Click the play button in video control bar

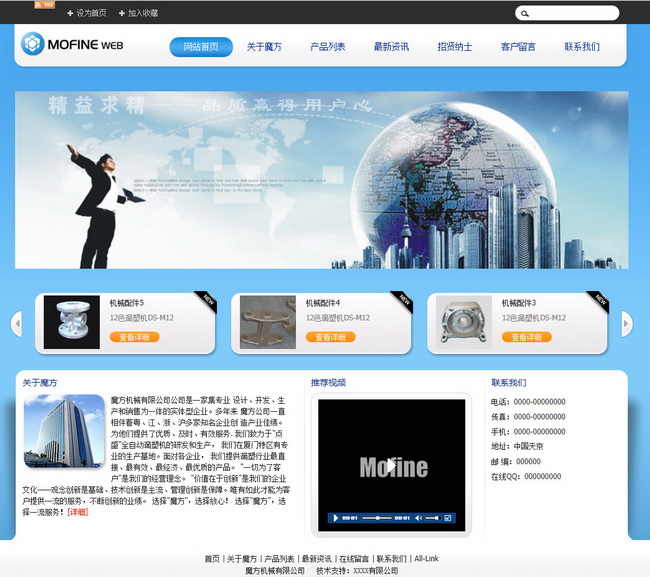(336, 518)
